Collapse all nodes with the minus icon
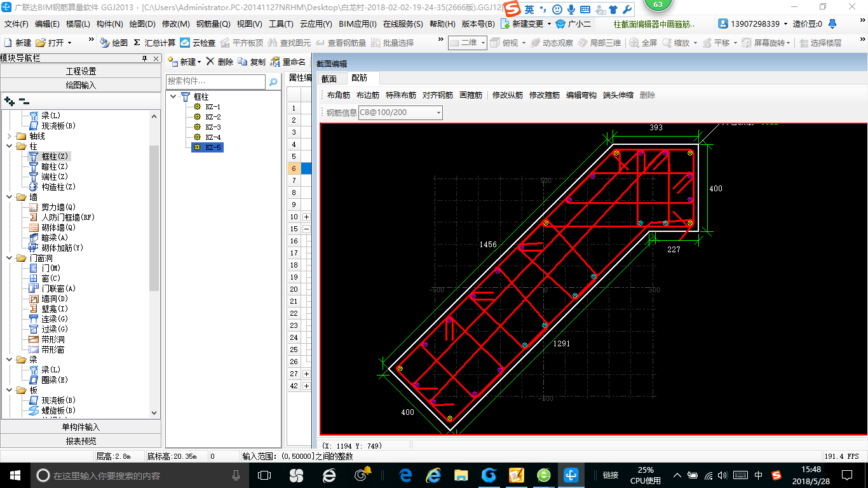868x488 pixels. click(24, 101)
